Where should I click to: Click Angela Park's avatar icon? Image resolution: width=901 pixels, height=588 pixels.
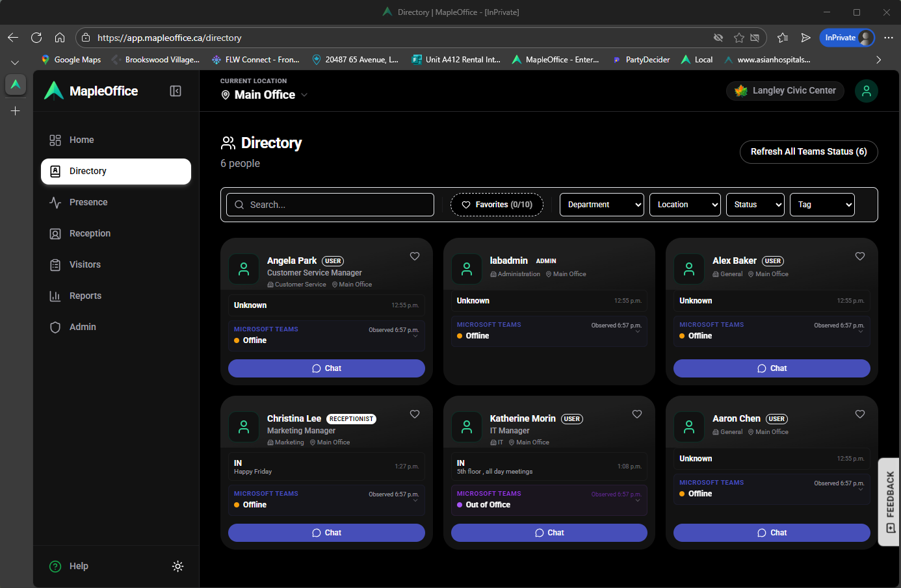point(244,269)
